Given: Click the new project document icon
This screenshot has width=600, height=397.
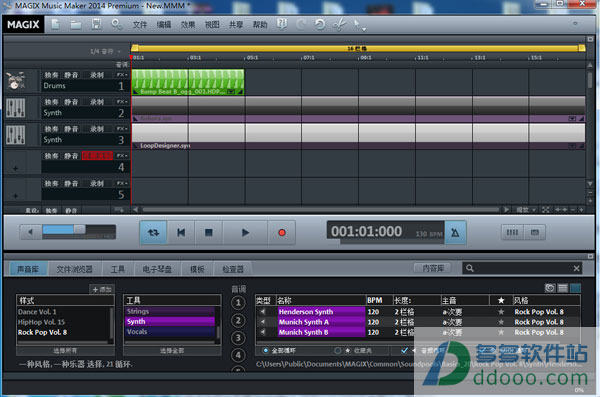Looking at the screenshot, I should click(55, 25).
